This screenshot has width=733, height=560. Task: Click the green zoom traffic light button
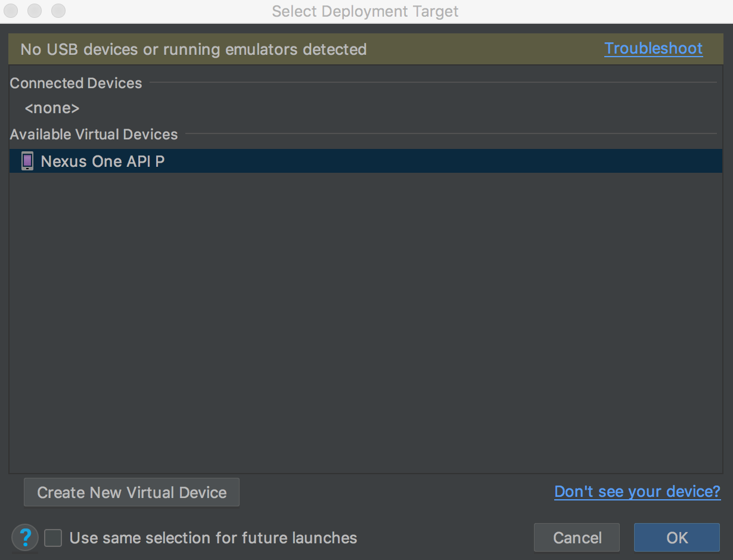pyautogui.click(x=58, y=11)
